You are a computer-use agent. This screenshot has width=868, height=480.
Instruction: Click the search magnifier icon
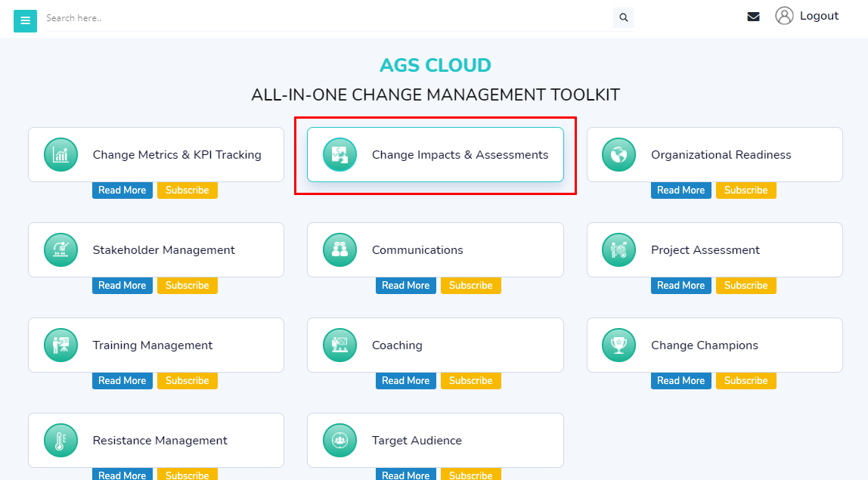(x=623, y=17)
